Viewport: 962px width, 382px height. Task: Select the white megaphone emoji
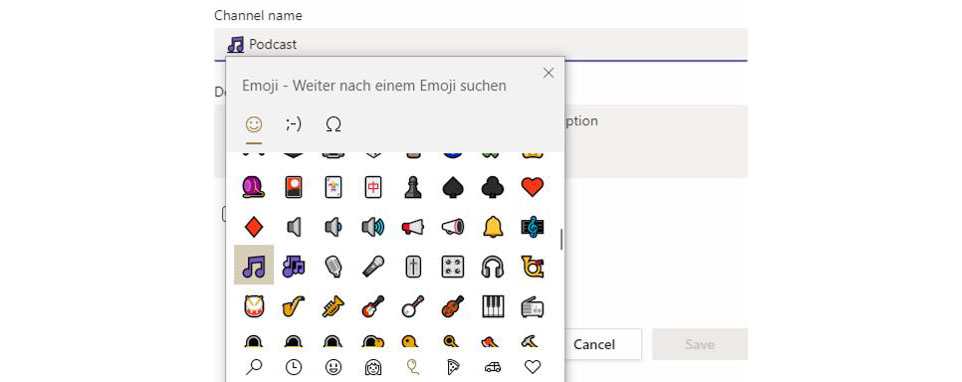(453, 227)
